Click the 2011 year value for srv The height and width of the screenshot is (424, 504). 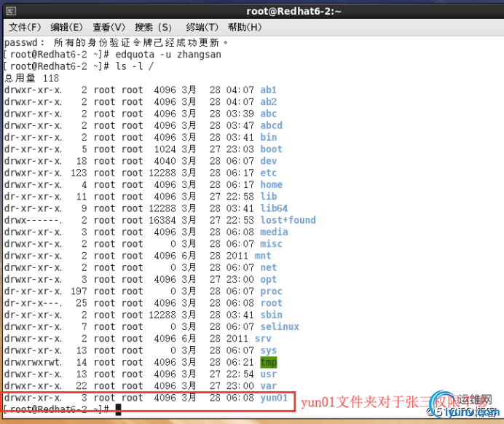point(237,339)
